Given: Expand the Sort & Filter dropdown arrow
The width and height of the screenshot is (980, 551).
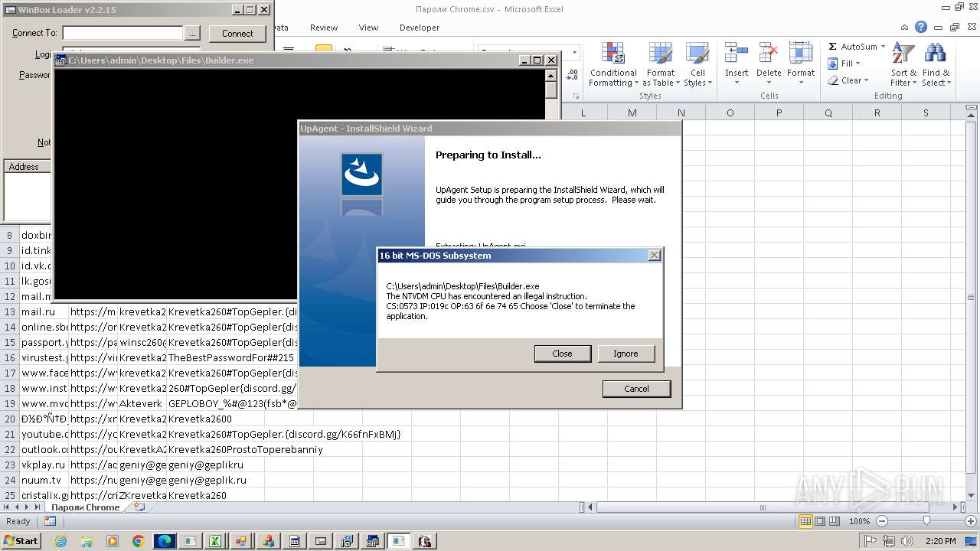Looking at the screenshot, I should coord(914,83).
